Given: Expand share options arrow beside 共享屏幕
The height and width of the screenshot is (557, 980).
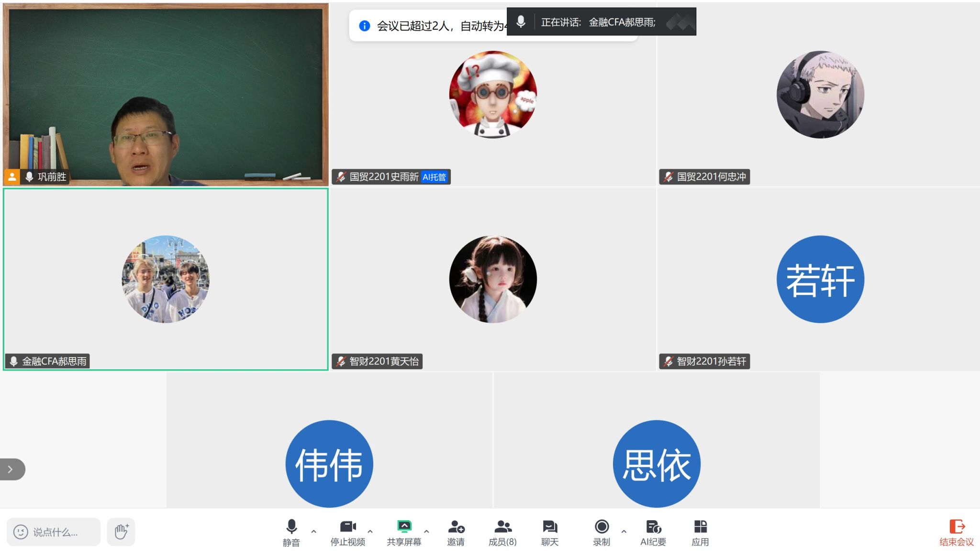Looking at the screenshot, I should pos(426,531).
